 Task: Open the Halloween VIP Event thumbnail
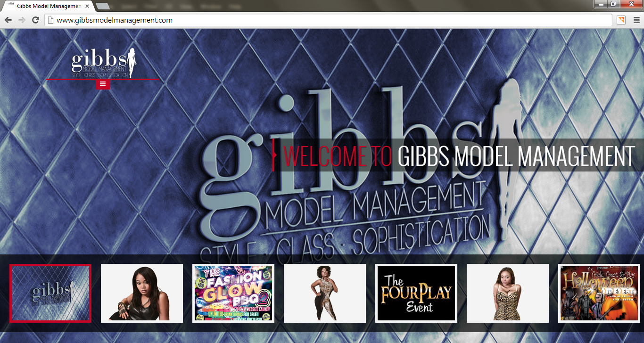click(x=599, y=293)
